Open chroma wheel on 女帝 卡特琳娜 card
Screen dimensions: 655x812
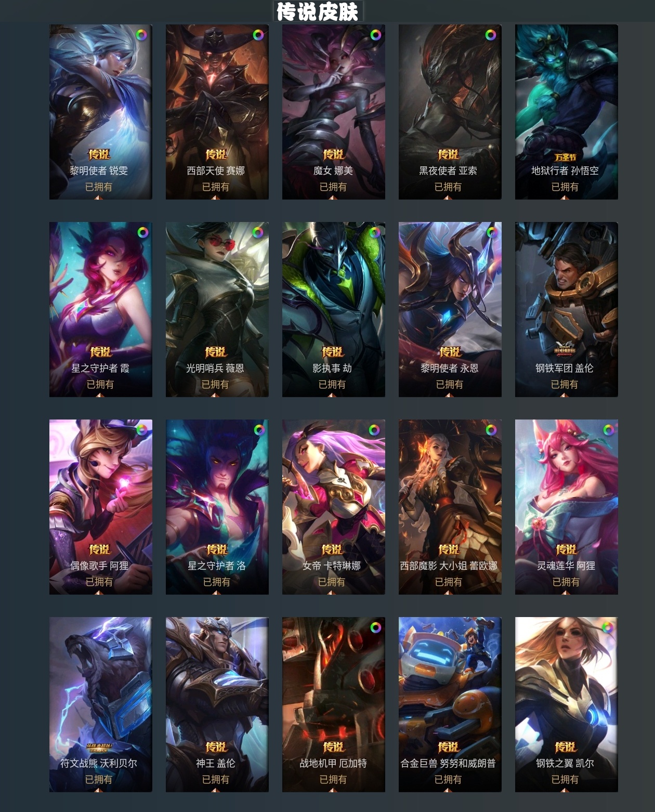[374, 430]
